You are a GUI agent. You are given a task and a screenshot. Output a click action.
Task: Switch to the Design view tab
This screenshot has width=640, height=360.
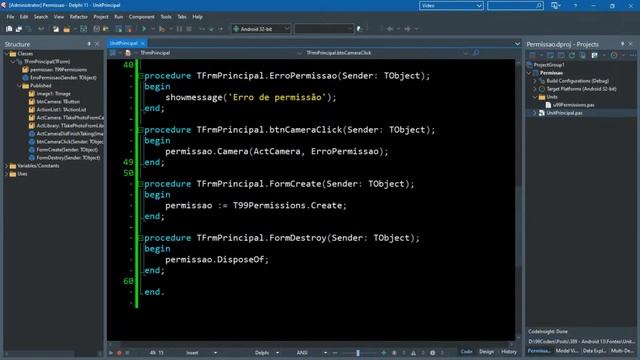[x=486, y=351]
